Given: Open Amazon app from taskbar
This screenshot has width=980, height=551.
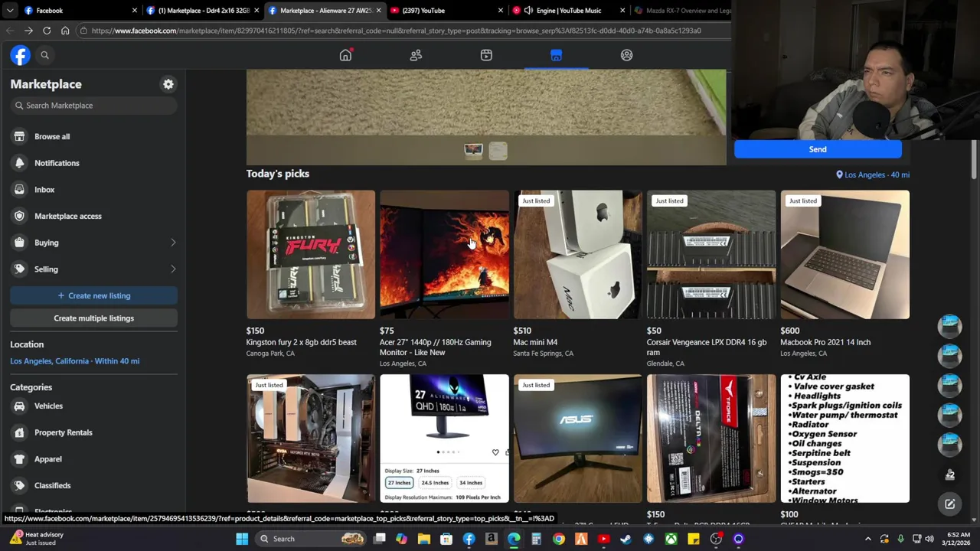Looking at the screenshot, I should (x=492, y=539).
